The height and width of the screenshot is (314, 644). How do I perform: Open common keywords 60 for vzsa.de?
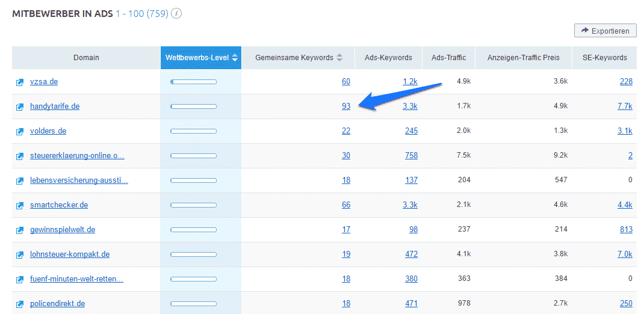point(346,82)
